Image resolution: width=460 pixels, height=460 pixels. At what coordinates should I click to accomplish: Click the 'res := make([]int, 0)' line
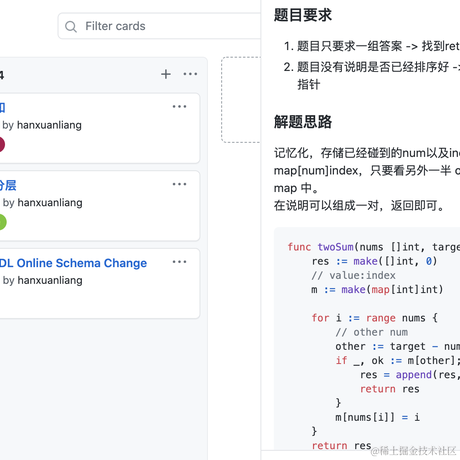374,261
